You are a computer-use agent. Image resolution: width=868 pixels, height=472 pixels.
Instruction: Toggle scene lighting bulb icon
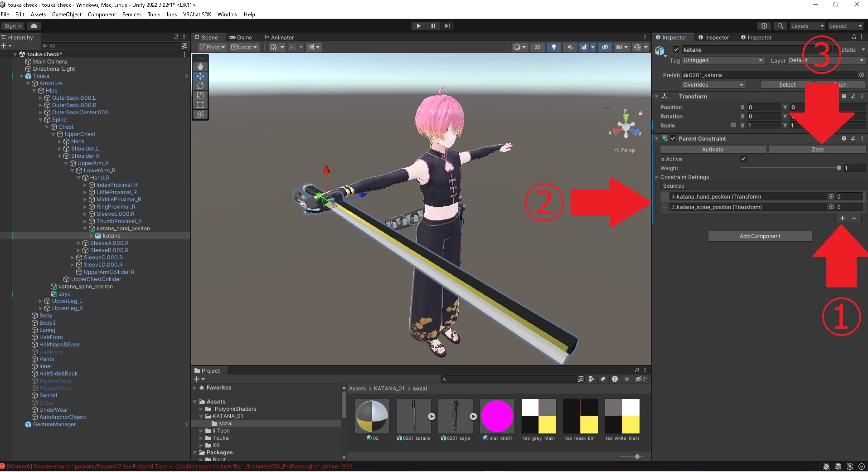(553, 47)
